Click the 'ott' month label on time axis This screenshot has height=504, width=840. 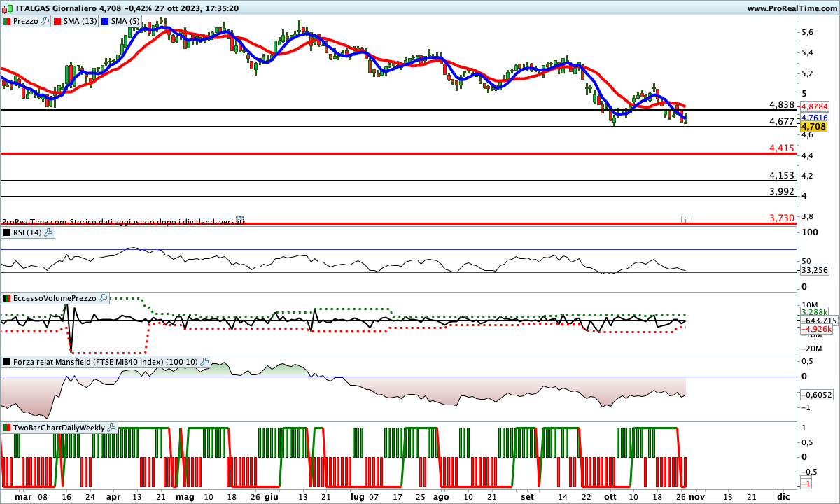coord(610,496)
